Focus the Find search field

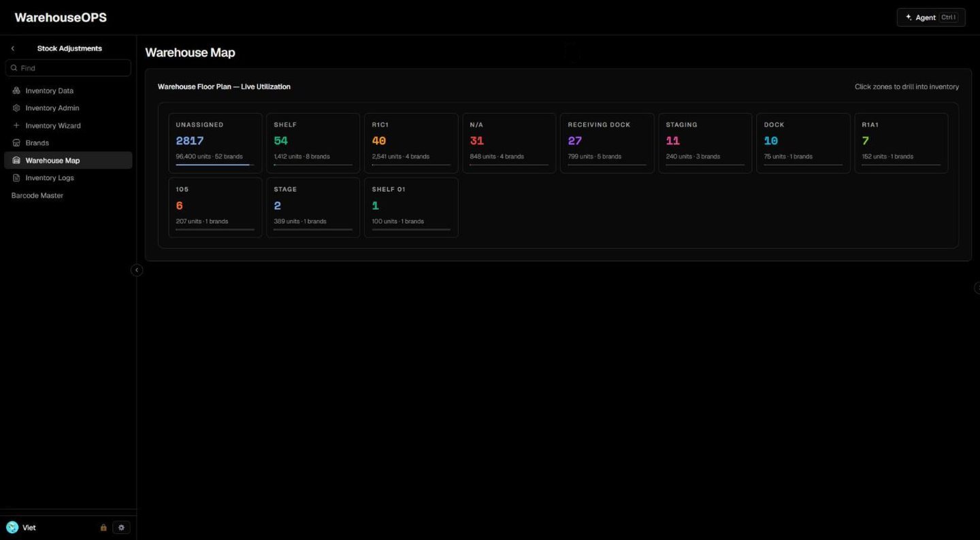pos(68,68)
